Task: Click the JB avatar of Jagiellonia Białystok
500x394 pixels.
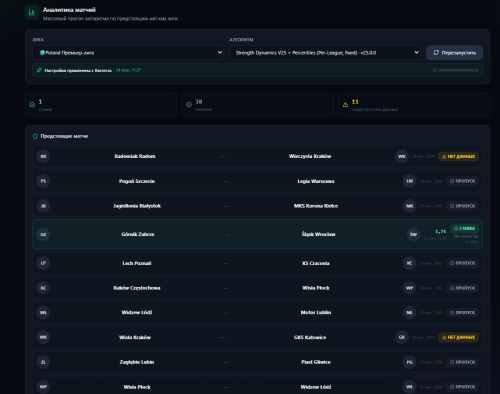Action: coord(43,206)
